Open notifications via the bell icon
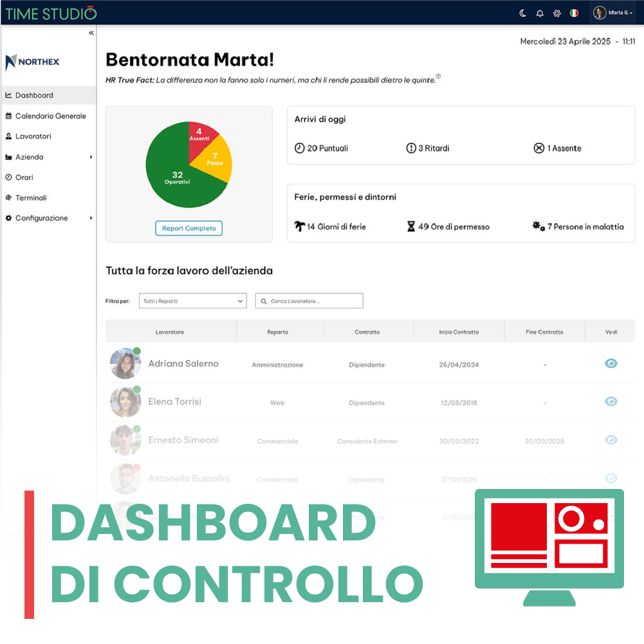This screenshot has height=644, width=644. [x=540, y=12]
